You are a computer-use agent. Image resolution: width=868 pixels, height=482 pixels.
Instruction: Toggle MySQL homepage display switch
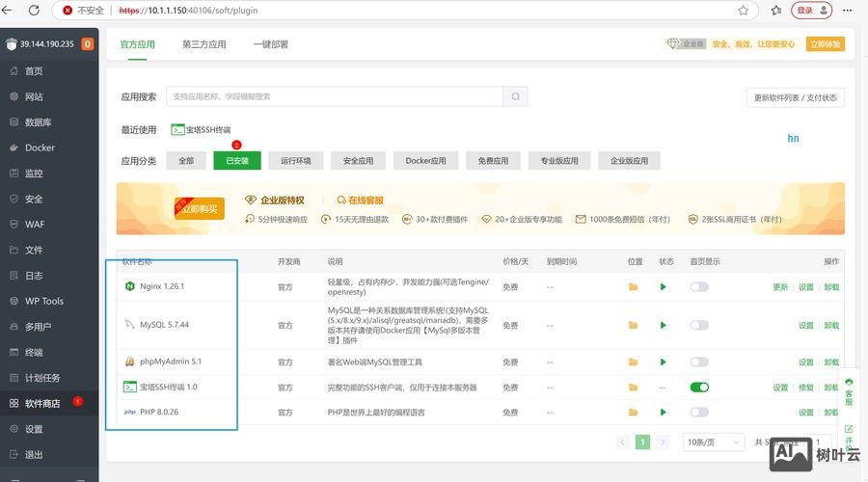699,326
